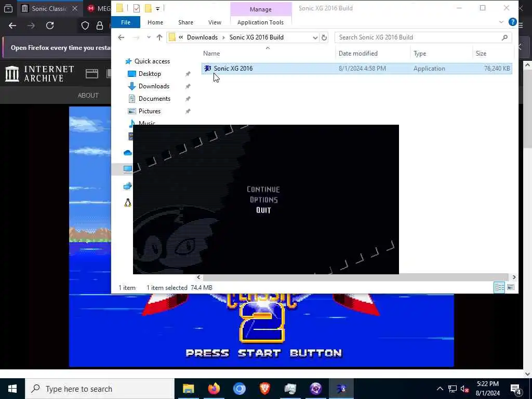Select CONTINUE in the game menu
This screenshot has width=532, height=399.
click(263, 189)
